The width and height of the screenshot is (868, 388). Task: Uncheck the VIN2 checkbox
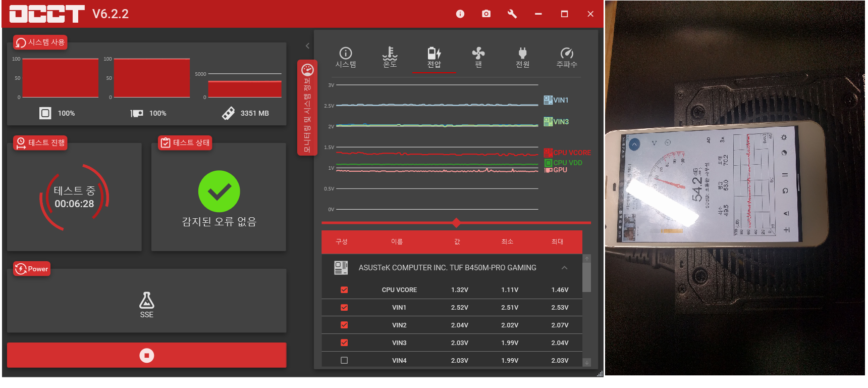[344, 325]
